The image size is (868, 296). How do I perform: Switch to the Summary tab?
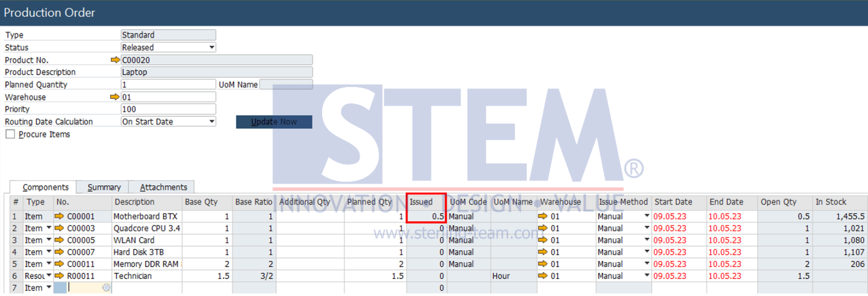104,187
